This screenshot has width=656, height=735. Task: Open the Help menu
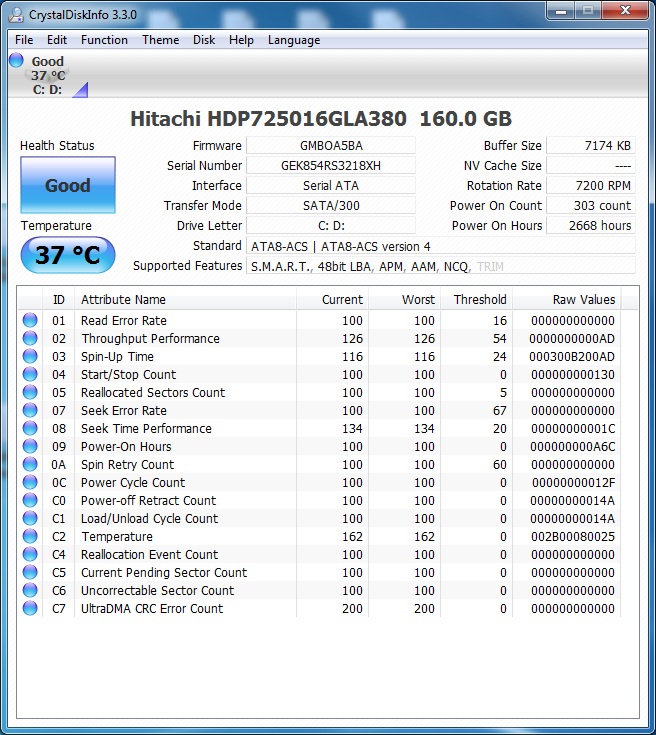pyautogui.click(x=241, y=40)
